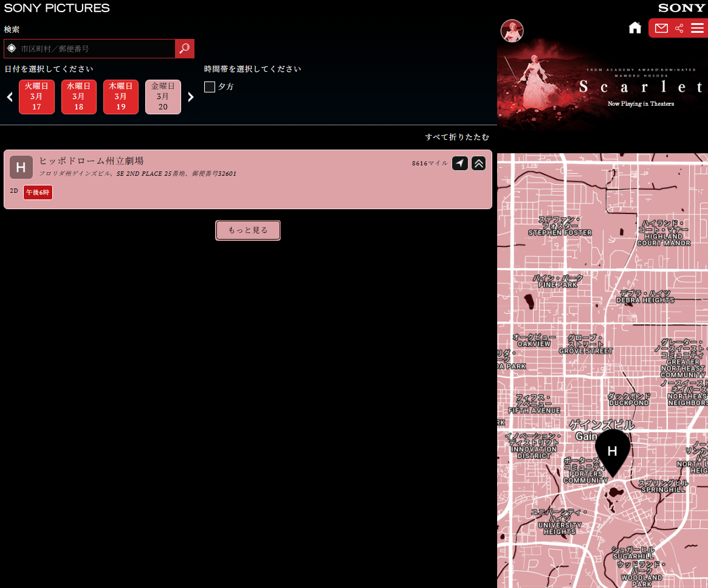Toggle the 夕方 time filter checkbox
The image size is (708, 588).
tap(210, 87)
